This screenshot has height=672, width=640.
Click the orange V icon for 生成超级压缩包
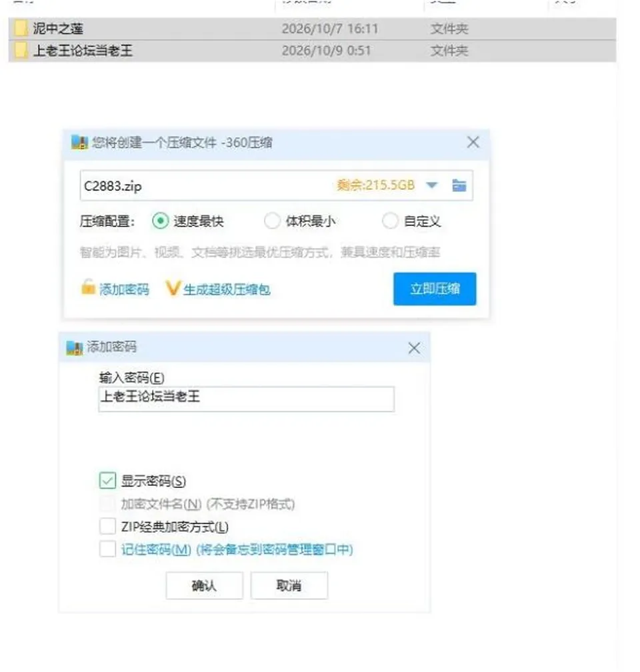click(x=172, y=289)
